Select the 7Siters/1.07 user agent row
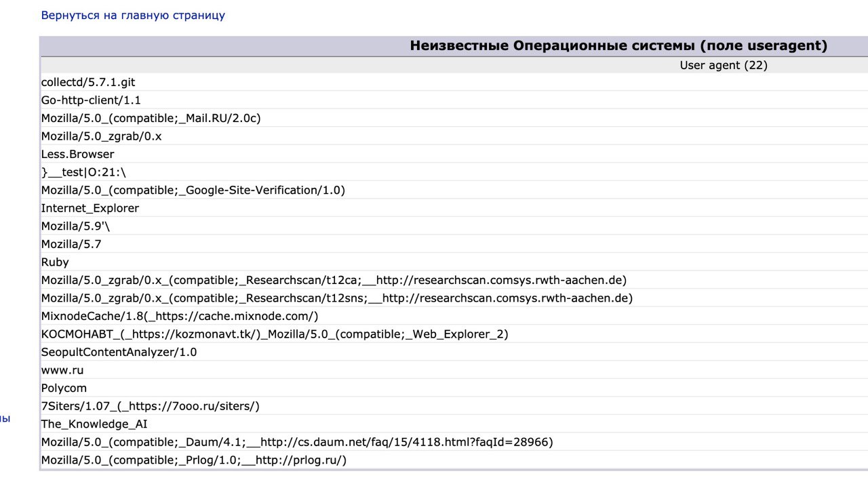 coord(454,405)
